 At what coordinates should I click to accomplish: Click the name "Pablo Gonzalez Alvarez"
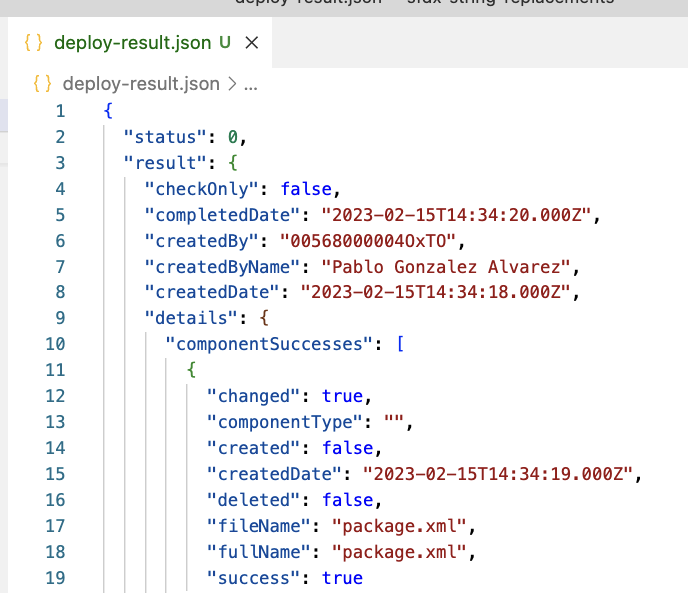pyautogui.click(x=446, y=267)
